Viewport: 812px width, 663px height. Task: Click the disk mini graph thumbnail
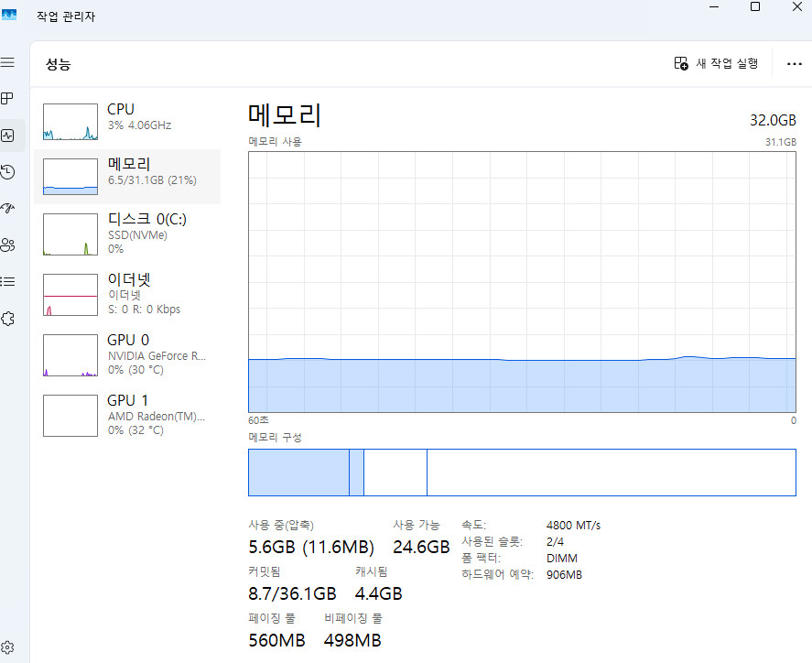pos(70,234)
